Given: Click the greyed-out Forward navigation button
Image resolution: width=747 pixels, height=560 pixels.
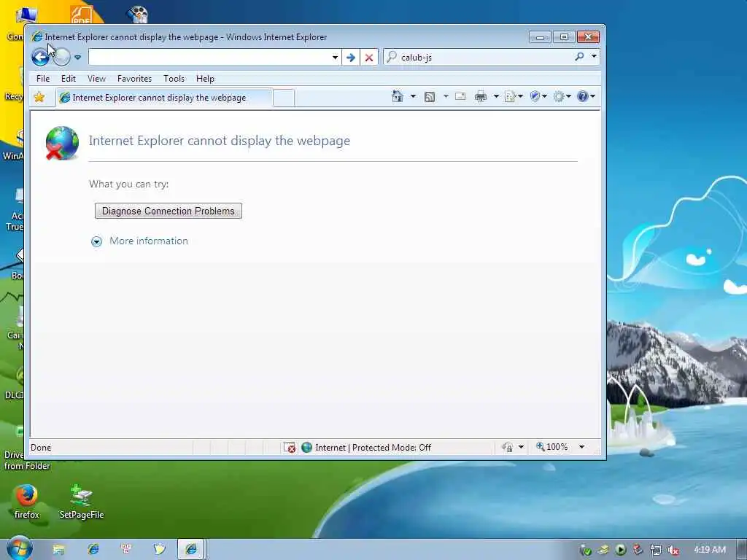Looking at the screenshot, I should point(62,58).
